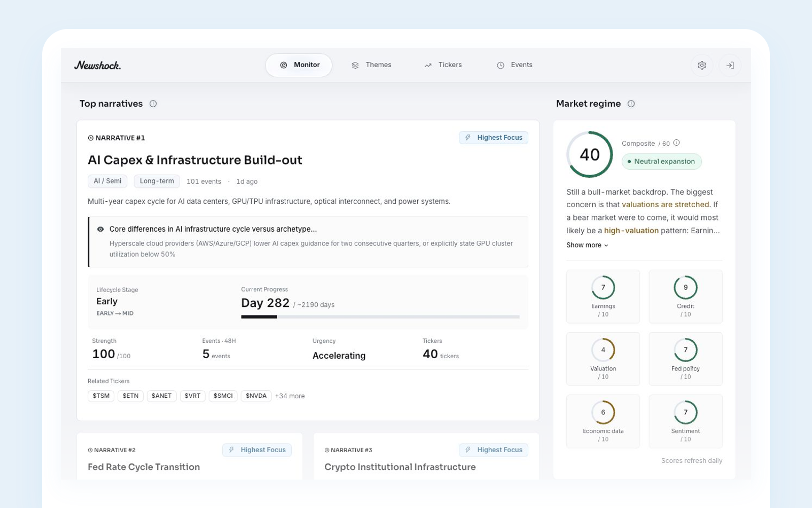812x508 pixels.
Task: Click the Scores refresh daily note
Action: click(692, 461)
